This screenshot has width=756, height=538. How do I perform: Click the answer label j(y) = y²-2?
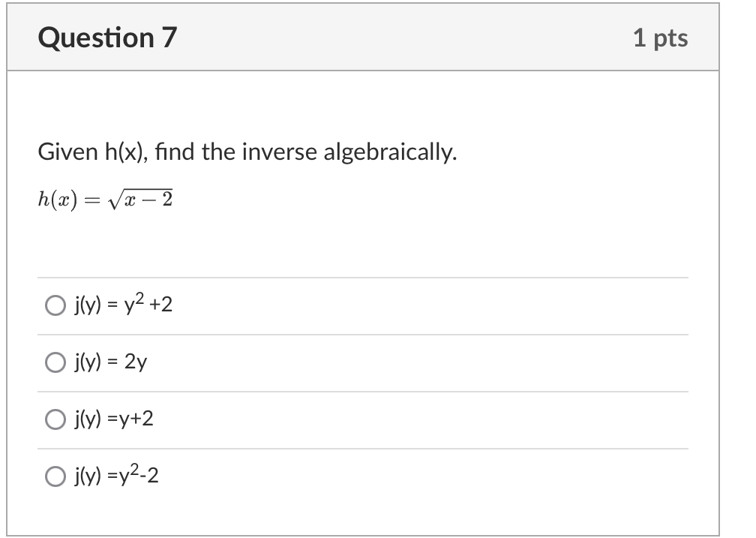pyautogui.click(x=116, y=476)
